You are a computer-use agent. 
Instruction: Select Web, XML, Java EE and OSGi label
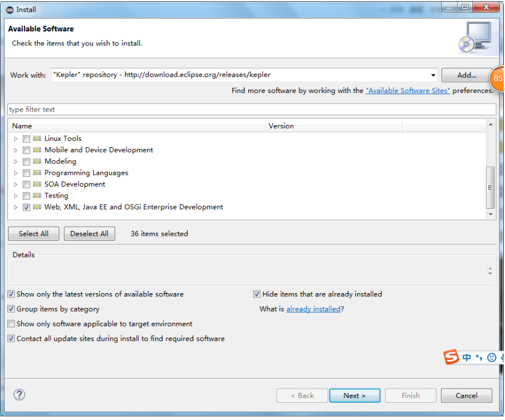[134, 207]
